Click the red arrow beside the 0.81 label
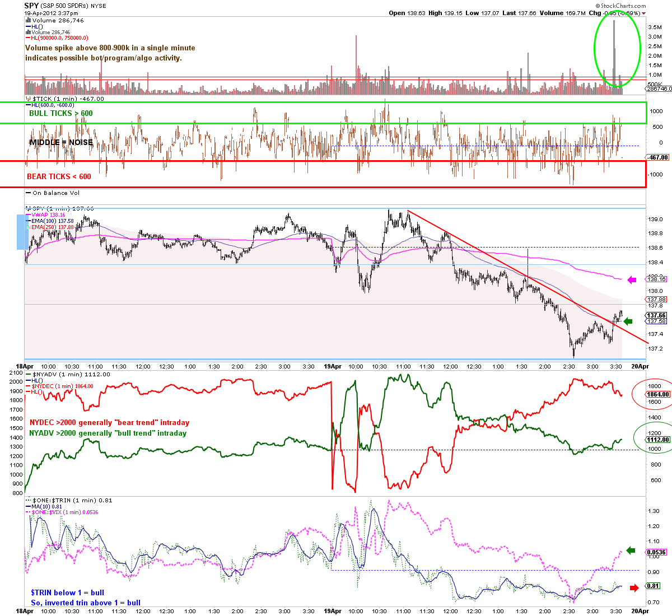This screenshot has height=616, width=672. click(634, 587)
